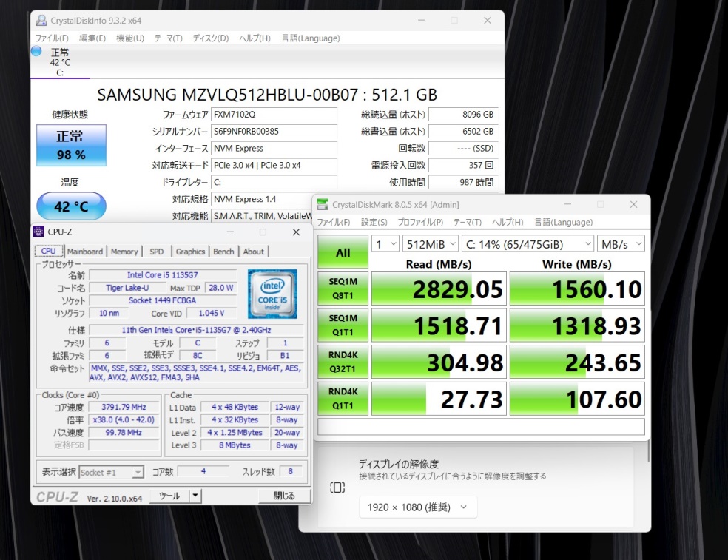The width and height of the screenshot is (728, 560).
Task: Open 編集(E) menu in CrystalDiskInfo
Action: 92,38
